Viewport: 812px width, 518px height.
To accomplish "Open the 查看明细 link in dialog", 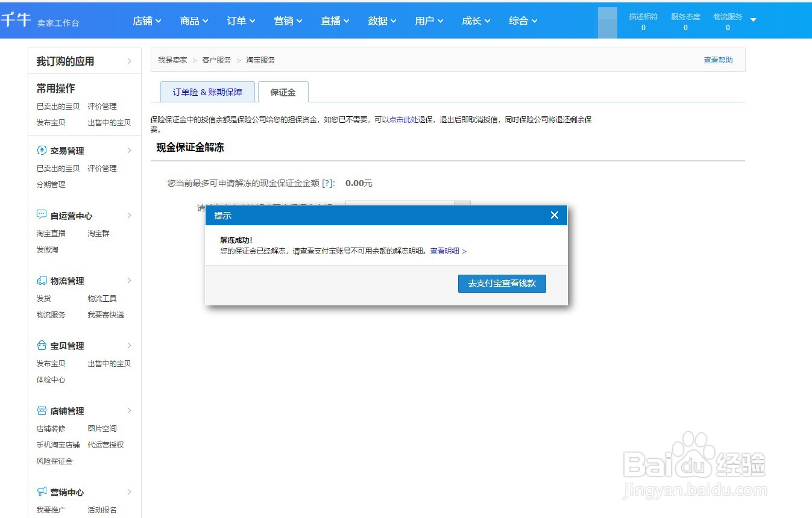I will [x=448, y=251].
